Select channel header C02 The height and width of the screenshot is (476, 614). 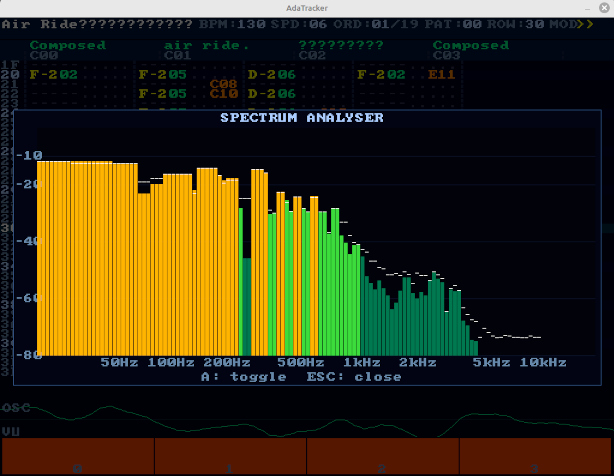312,55
